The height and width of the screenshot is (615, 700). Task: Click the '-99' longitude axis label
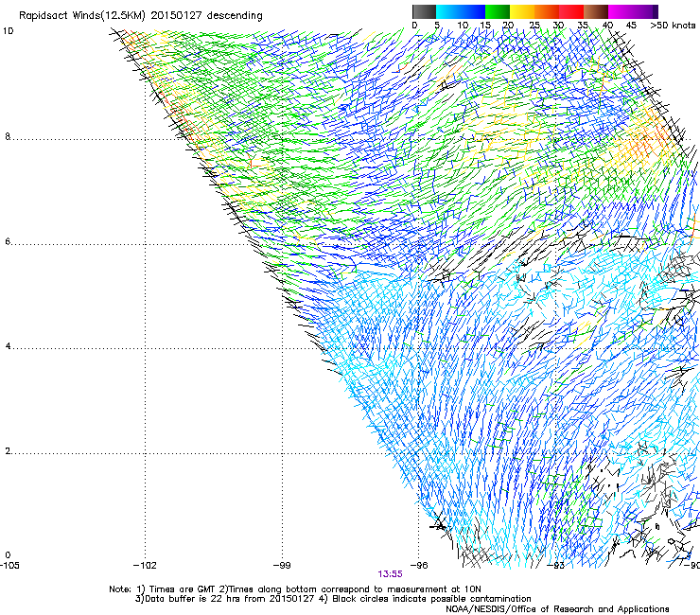(x=282, y=566)
